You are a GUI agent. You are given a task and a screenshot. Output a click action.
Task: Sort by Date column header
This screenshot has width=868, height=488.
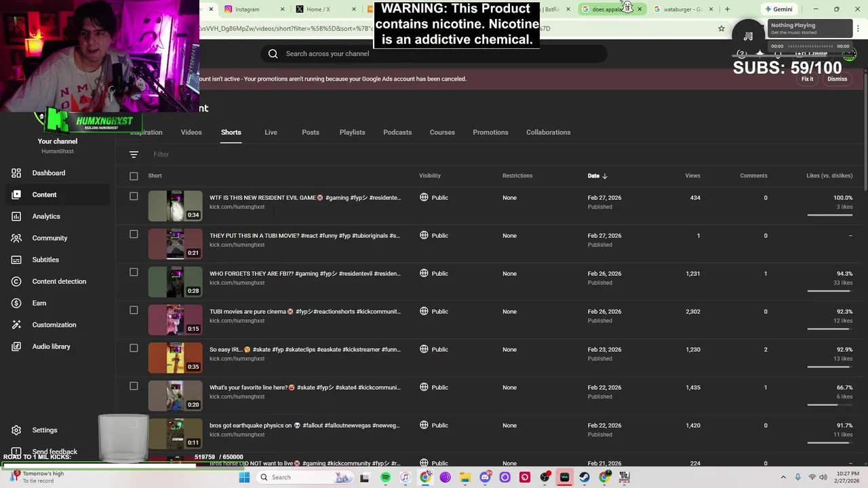pyautogui.click(x=597, y=176)
